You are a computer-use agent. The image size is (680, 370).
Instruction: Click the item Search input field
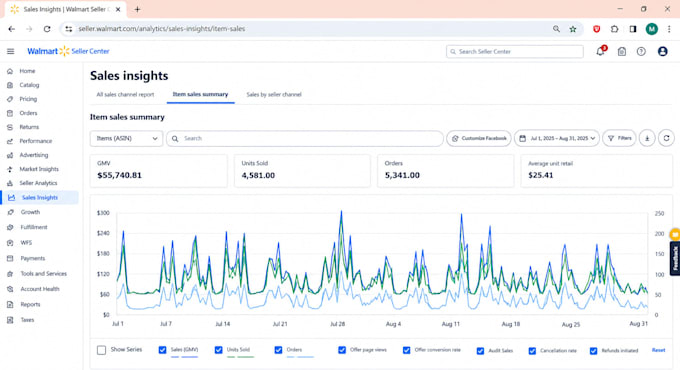[305, 138]
